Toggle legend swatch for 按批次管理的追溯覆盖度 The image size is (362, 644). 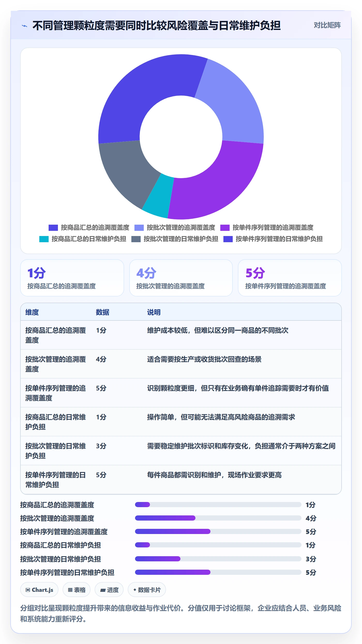(x=139, y=227)
